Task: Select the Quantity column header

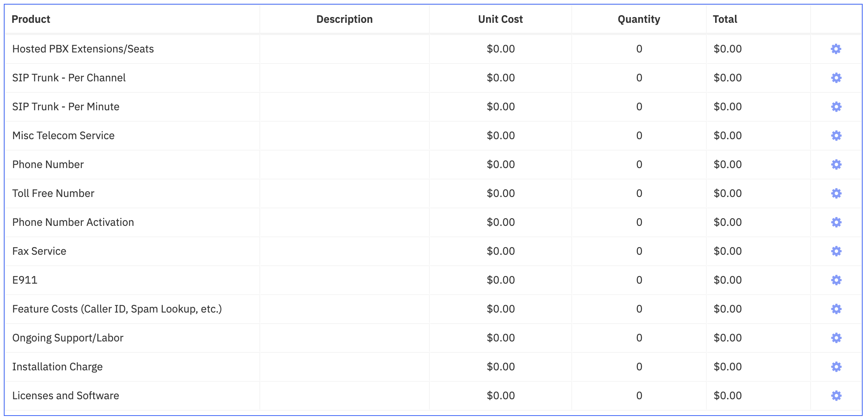Action: click(639, 19)
